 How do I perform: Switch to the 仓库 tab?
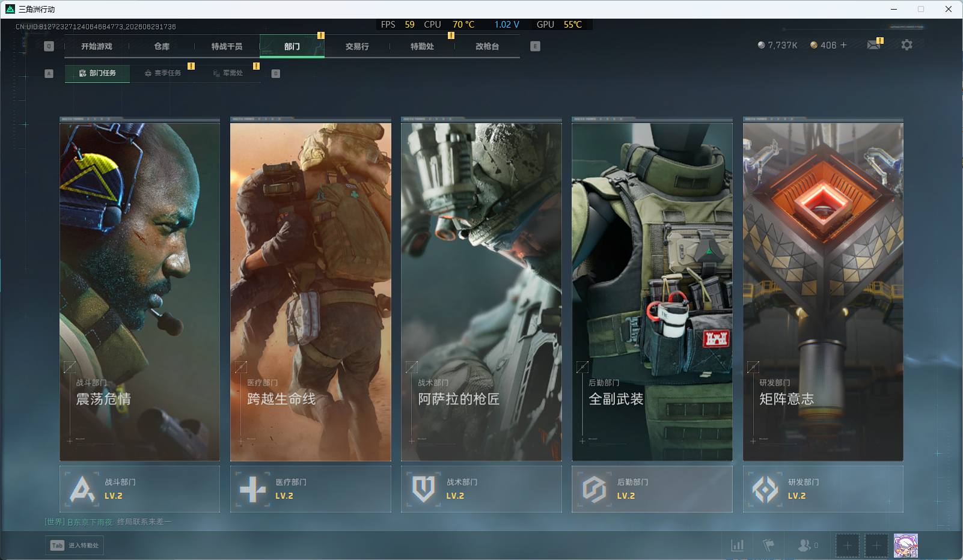point(162,46)
